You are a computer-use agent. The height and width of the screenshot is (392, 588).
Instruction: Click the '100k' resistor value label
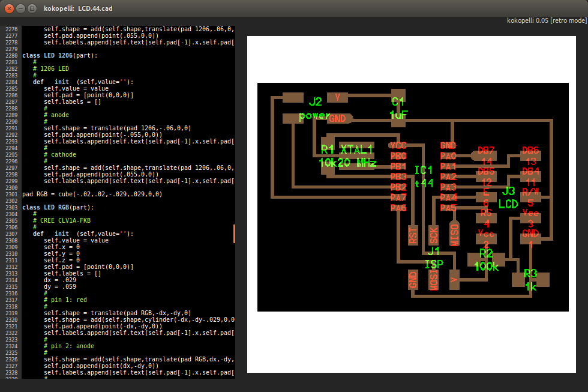487,267
